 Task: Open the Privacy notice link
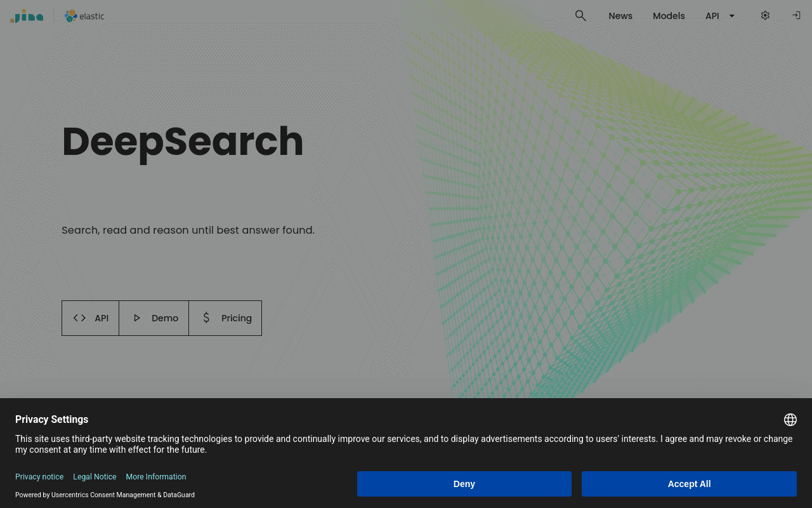[39, 477]
